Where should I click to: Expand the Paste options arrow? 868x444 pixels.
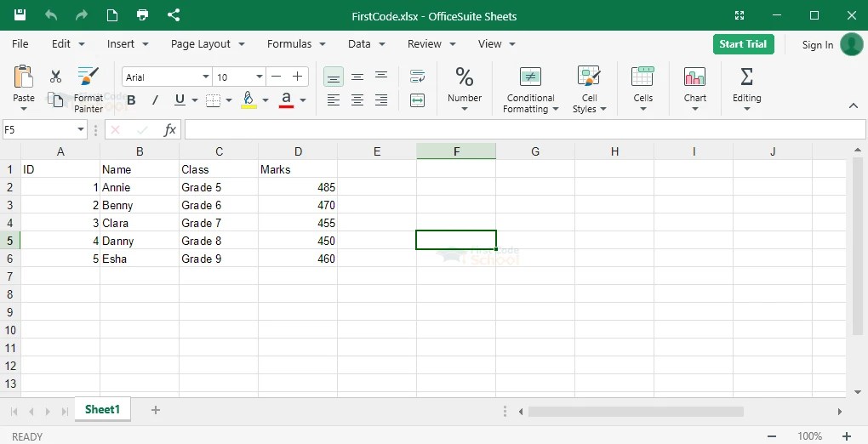(x=24, y=109)
